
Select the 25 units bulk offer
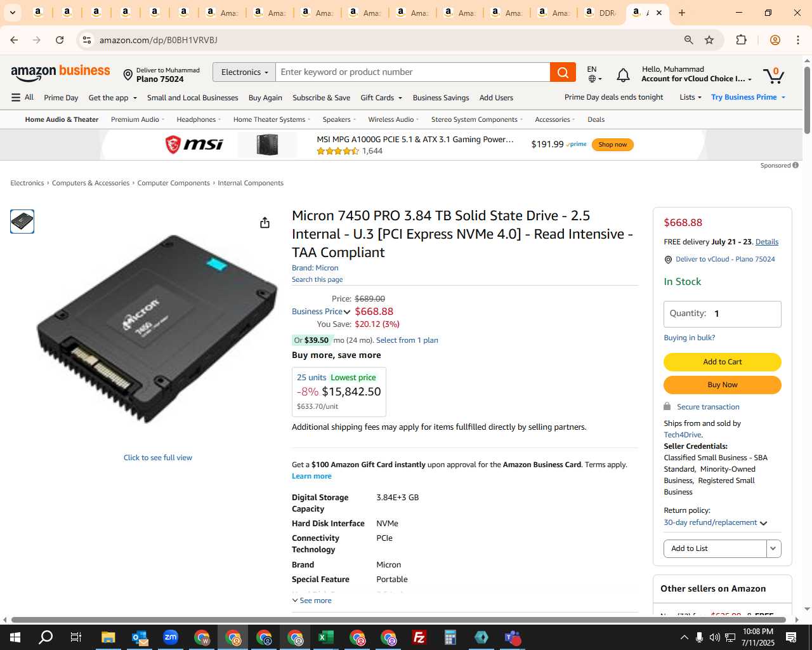click(339, 392)
